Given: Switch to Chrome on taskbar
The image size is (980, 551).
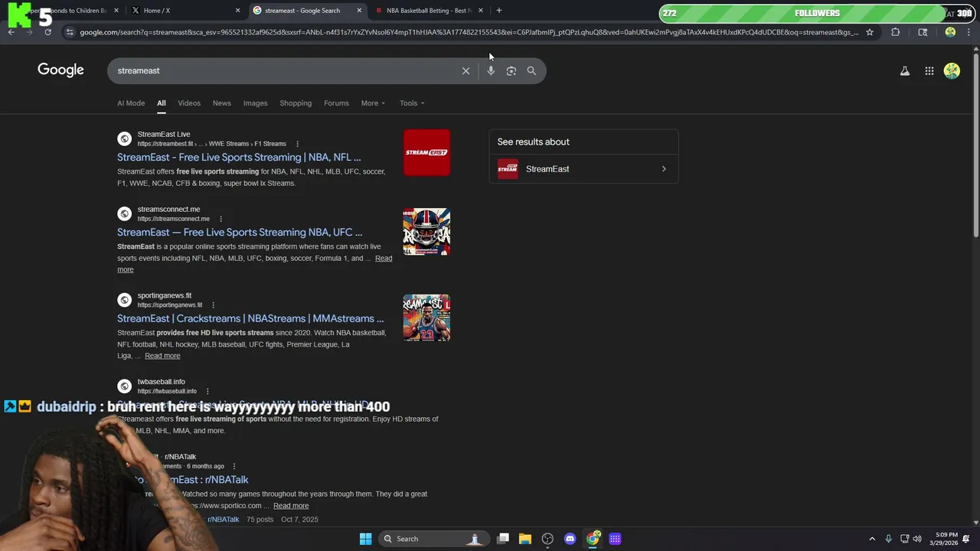Looking at the screenshot, I should tap(593, 539).
